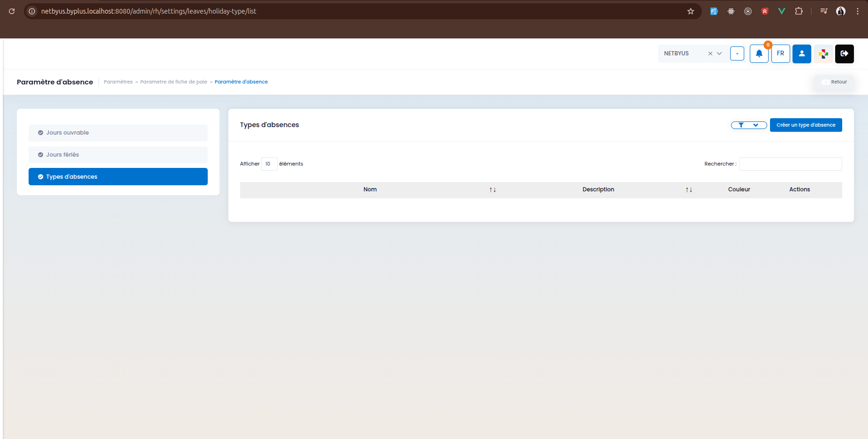The width and height of the screenshot is (868, 439).
Task: Switch language using the FR button
Action: [780, 53]
